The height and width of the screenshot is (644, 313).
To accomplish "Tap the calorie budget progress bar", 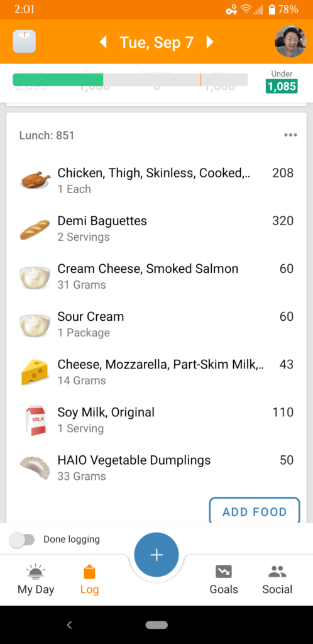I will (130, 80).
